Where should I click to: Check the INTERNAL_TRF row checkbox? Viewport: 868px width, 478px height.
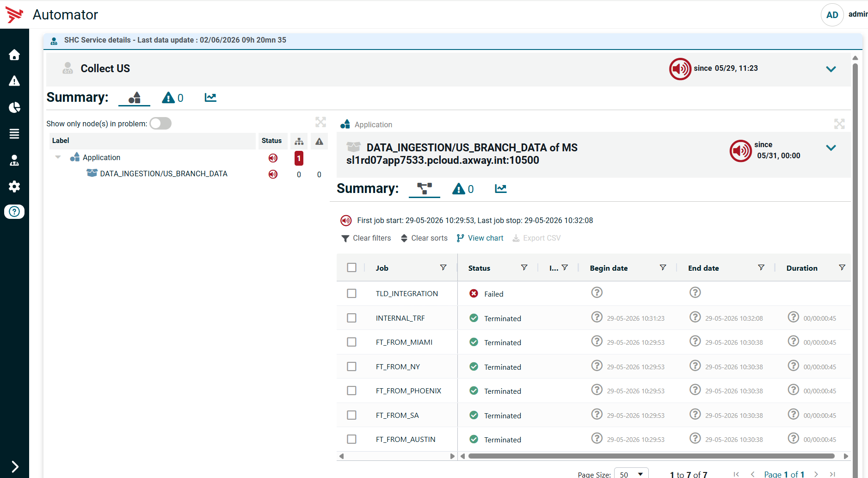tap(351, 318)
